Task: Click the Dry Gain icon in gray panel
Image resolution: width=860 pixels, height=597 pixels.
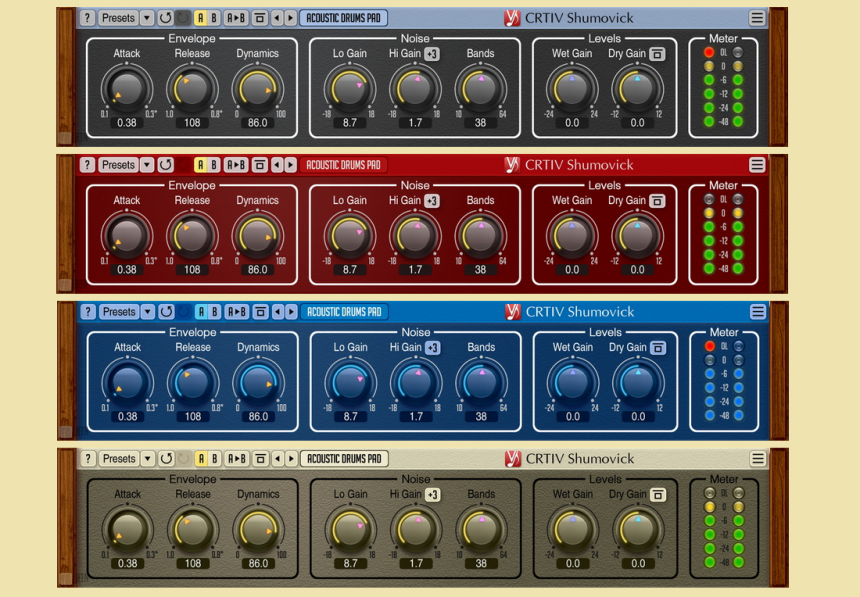Action: pyautogui.click(x=657, y=54)
